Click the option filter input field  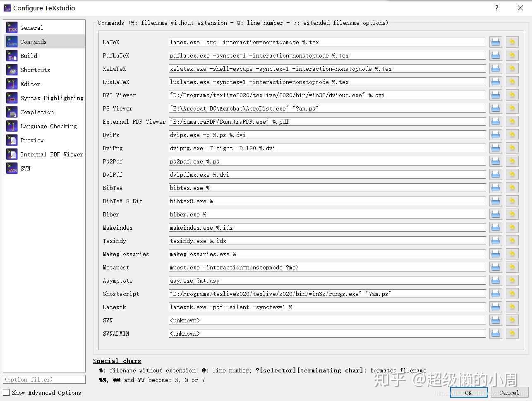coord(44,379)
